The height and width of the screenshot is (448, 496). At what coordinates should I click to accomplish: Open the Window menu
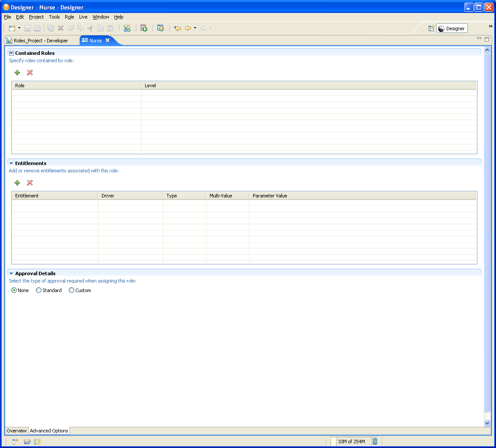(x=101, y=17)
